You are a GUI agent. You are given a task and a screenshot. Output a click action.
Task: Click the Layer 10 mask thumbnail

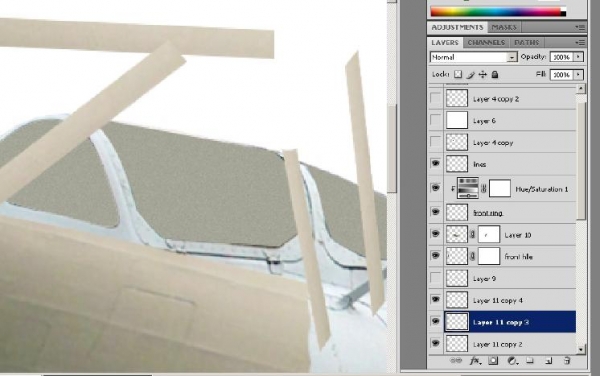[489, 234]
